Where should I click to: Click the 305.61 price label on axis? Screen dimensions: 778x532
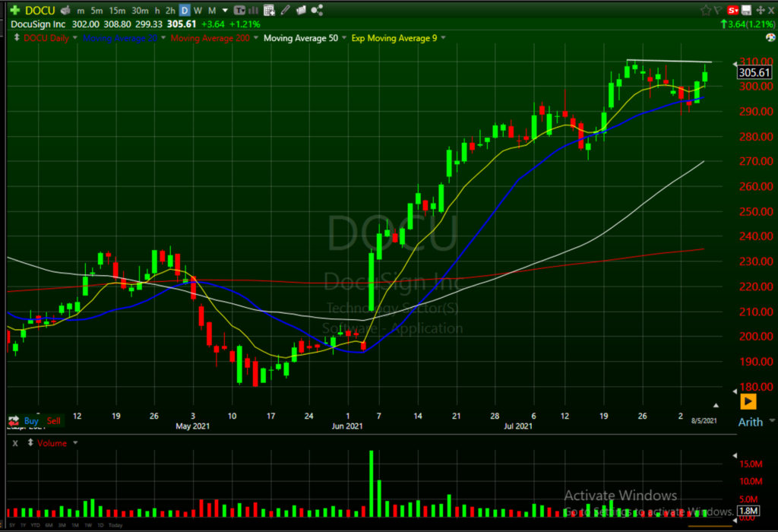754,72
